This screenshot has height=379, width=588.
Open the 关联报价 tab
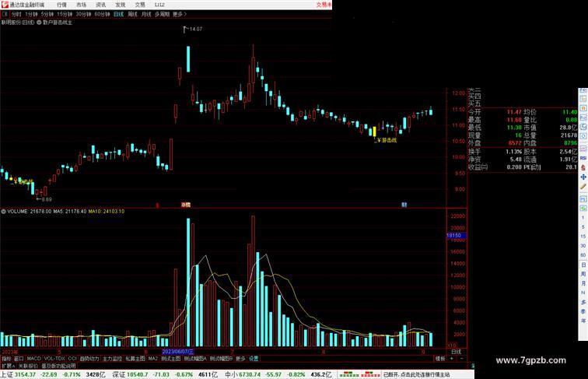click(x=28, y=366)
